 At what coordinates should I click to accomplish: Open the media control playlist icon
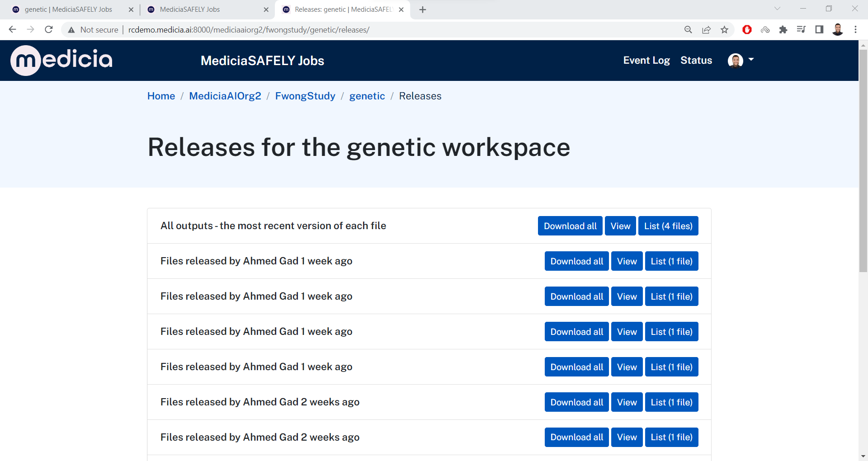[x=801, y=30]
